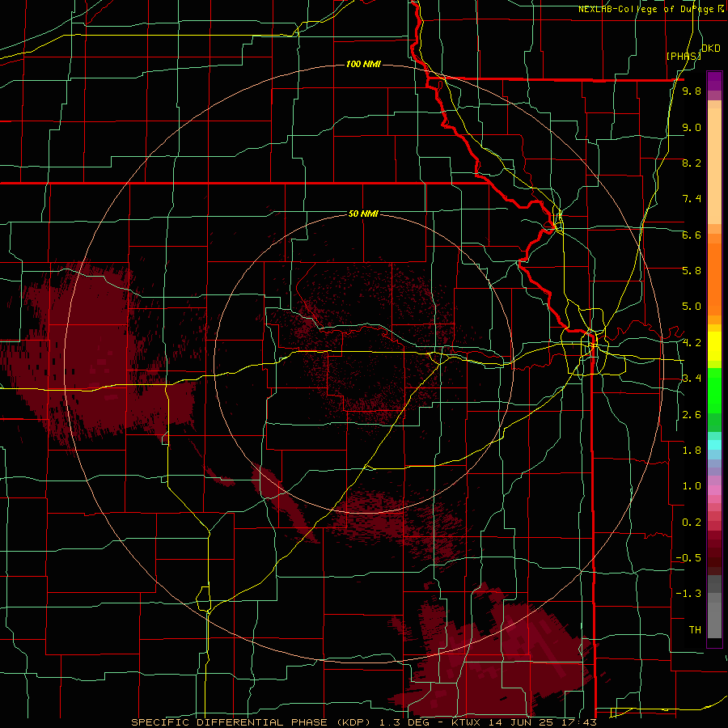Click the OKD product label
The height and width of the screenshot is (728, 728).
(711, 49)
